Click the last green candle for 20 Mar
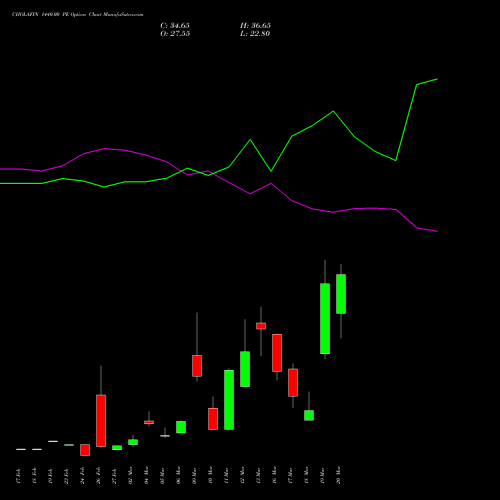 click(x=341, y=294)
